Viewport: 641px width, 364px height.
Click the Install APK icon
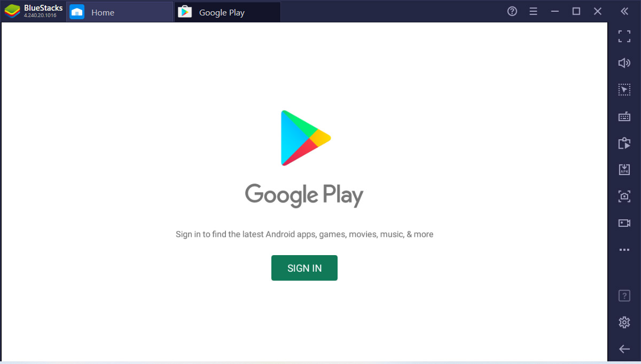pyautogui.click(x=624, y=169)
